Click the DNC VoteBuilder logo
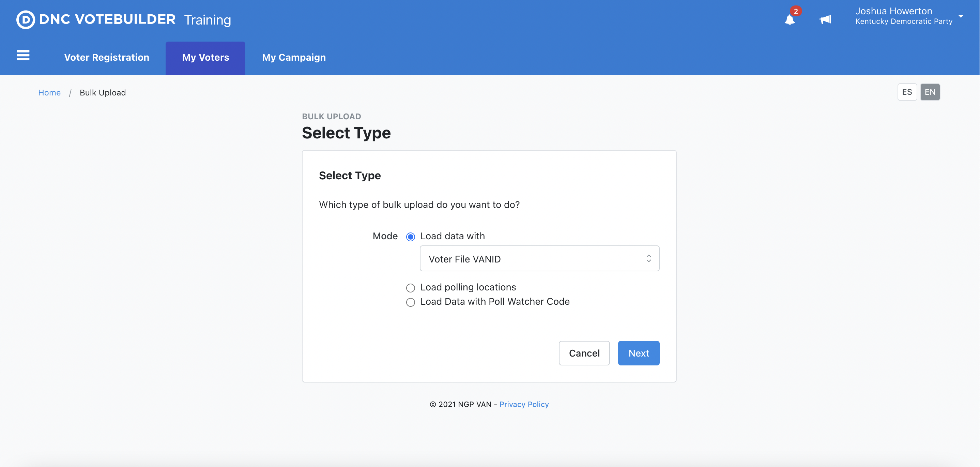Image resolution: width=980 pixels, height=467 pixels. pos(96,19)
